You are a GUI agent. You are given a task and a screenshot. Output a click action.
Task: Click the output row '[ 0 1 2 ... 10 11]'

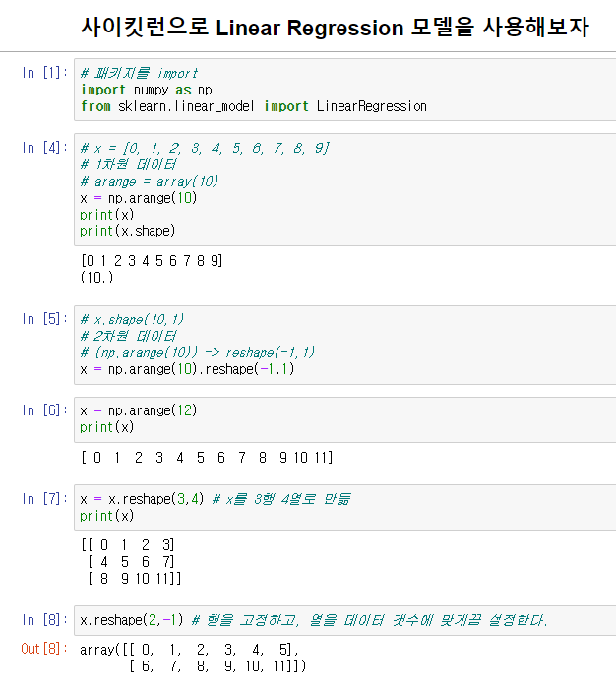coord(207,458)
